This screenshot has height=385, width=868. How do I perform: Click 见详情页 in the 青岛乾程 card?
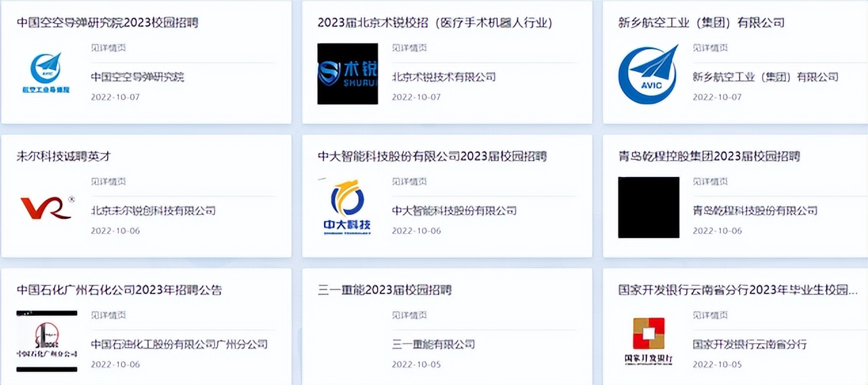[710, 182]
